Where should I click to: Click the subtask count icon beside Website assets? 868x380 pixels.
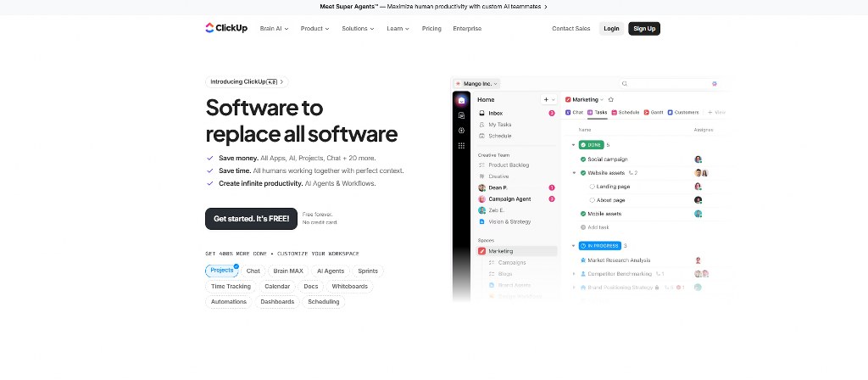click(631, 173)
